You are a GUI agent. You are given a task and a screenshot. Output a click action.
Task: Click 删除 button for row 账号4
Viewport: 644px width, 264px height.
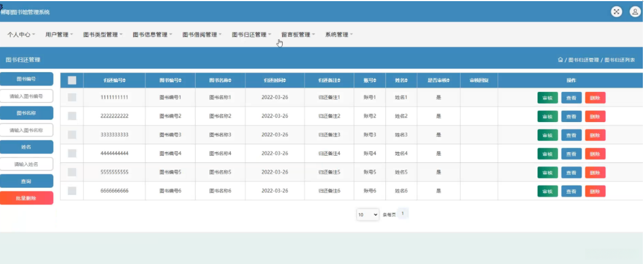(x=595, y=154)
